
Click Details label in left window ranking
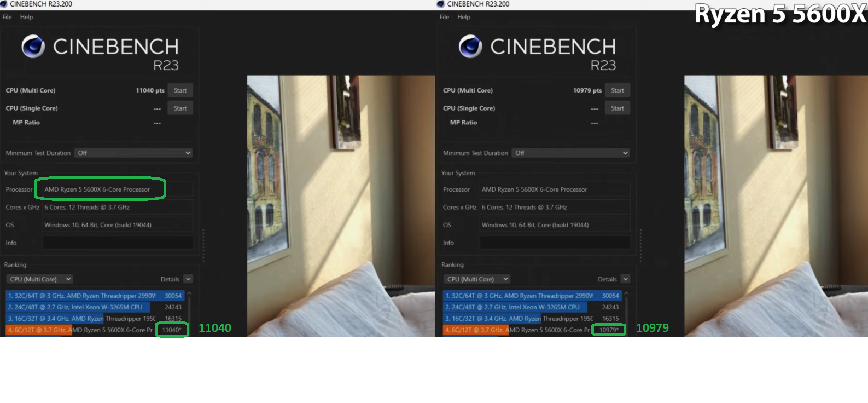(170, 279)
